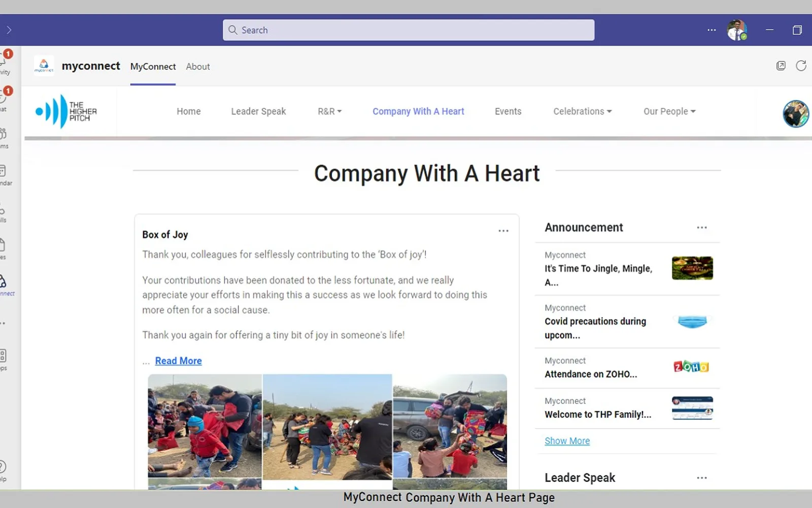The height and width of the screenshot is (508, 812).
Task: Open Events navigation item
Action: click(508, 111)
